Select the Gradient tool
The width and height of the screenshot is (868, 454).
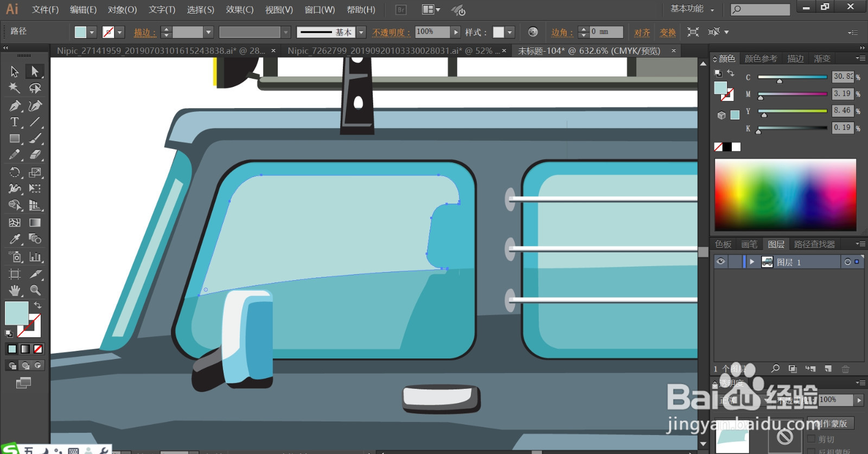pos(35,223)
